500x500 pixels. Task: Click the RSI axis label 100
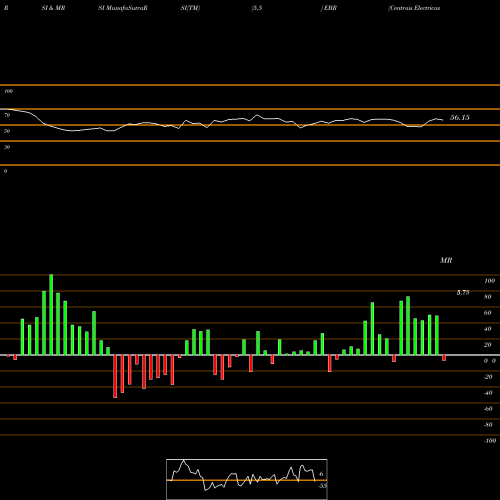click(8, 91)
